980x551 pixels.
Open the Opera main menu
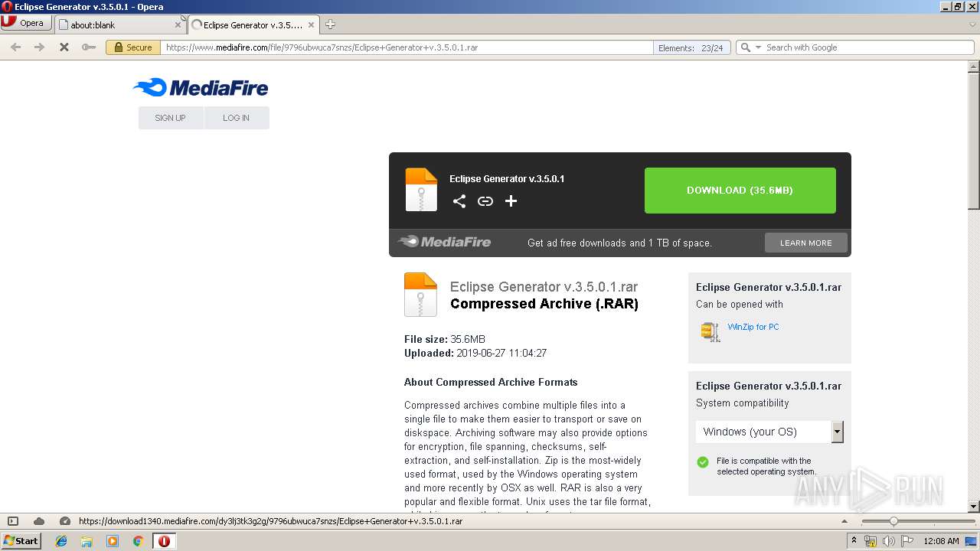tap(26, 23)
